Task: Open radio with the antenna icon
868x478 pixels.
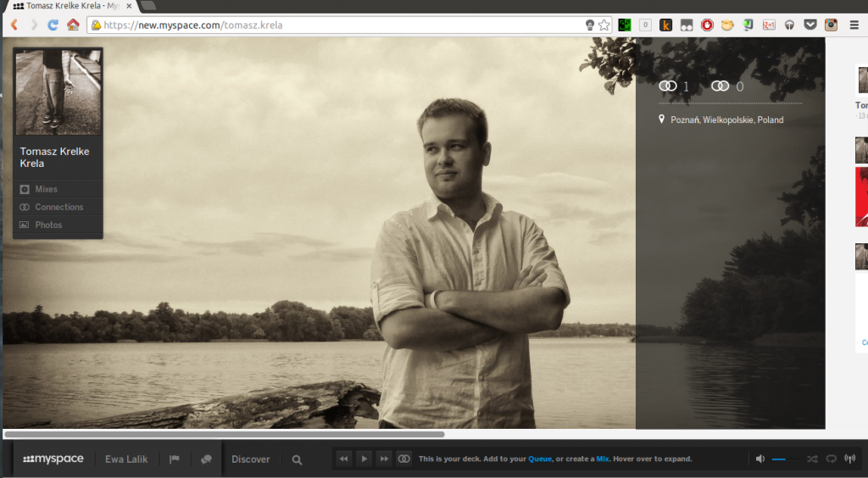Action: pos(849,459)
